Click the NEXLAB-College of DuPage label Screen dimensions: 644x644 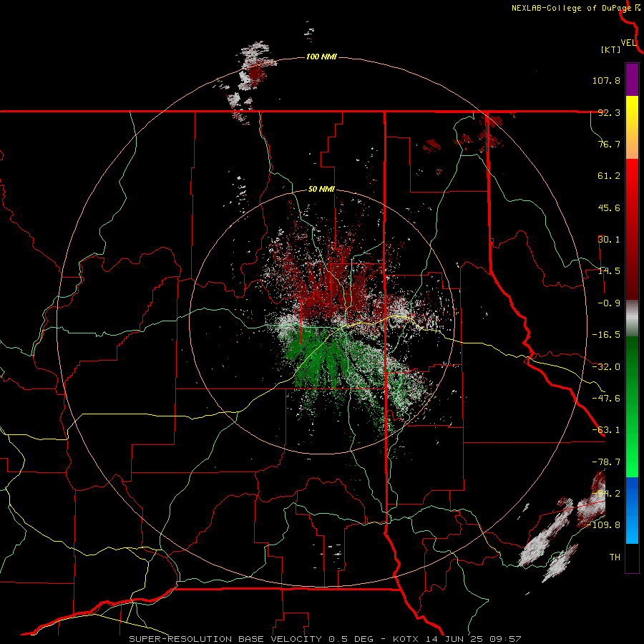pos(571,8)
